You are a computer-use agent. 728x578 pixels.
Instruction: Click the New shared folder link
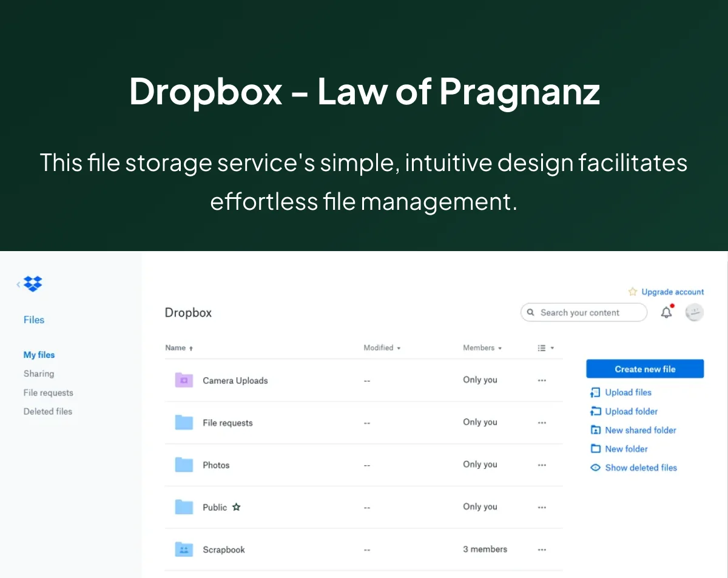pos(641,430)
